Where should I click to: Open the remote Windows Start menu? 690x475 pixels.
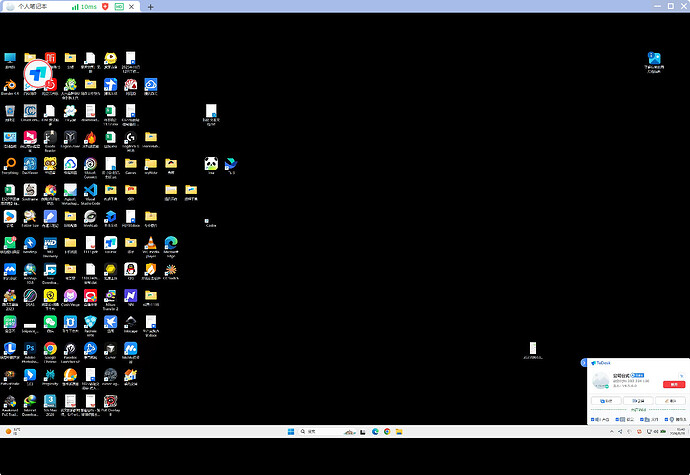291,431
